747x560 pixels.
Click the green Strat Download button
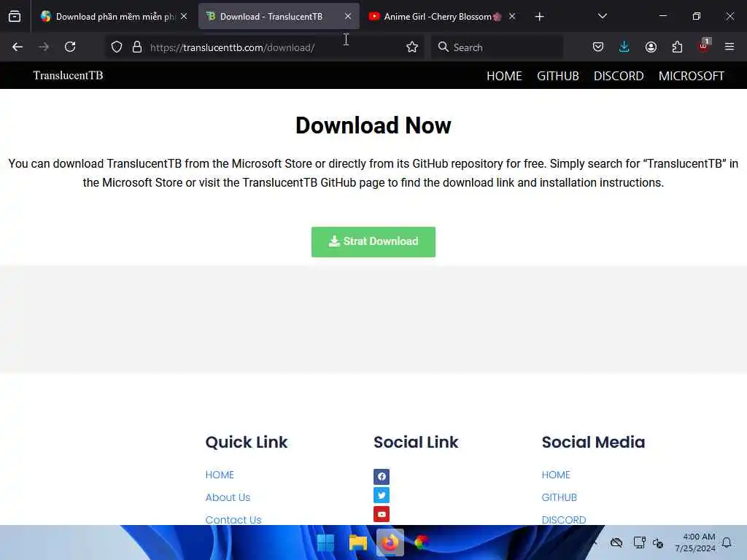[373, 242]
